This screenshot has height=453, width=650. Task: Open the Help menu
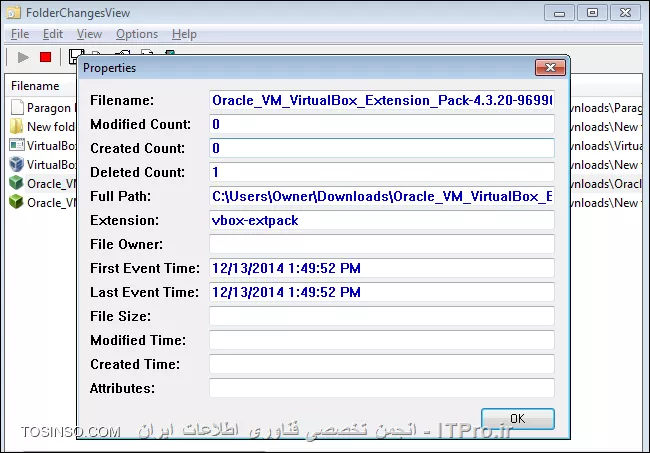click(184, 34)
